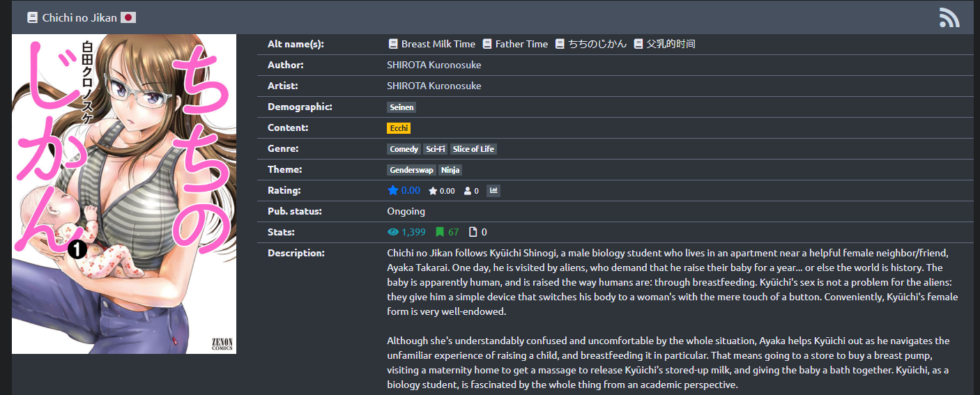Click the alt name 父乳的时间
Image resolution: width=980 pixels, height=395 pixels.
tap(671, 44)
